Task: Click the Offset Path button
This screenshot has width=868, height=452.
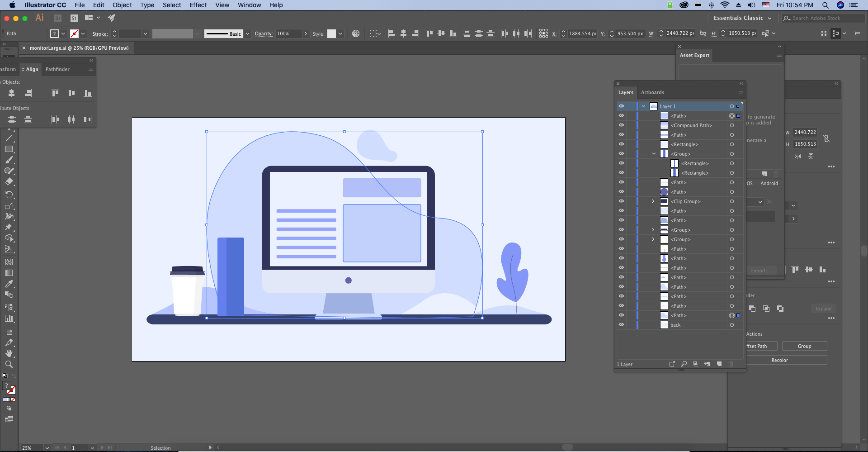Action: pos(761,346)
